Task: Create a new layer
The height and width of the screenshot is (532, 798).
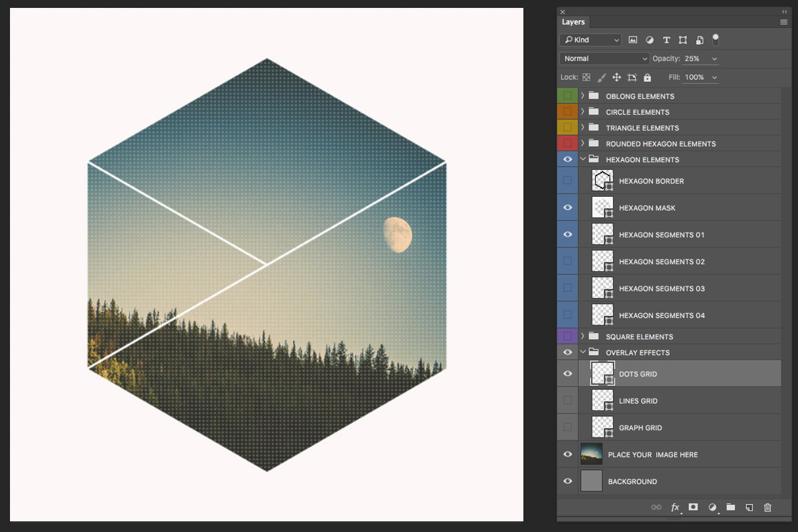Action: (749, 507)
